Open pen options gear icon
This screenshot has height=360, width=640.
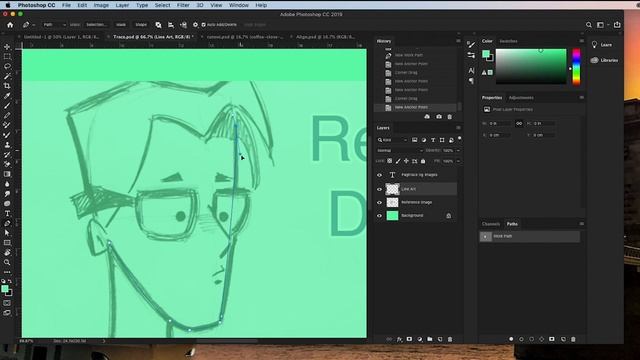pyautogui.click(x=196, y=25)
